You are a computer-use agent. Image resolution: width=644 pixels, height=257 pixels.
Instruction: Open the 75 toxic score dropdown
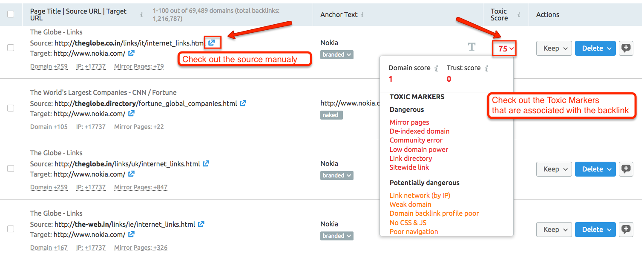tap(504, 48)
